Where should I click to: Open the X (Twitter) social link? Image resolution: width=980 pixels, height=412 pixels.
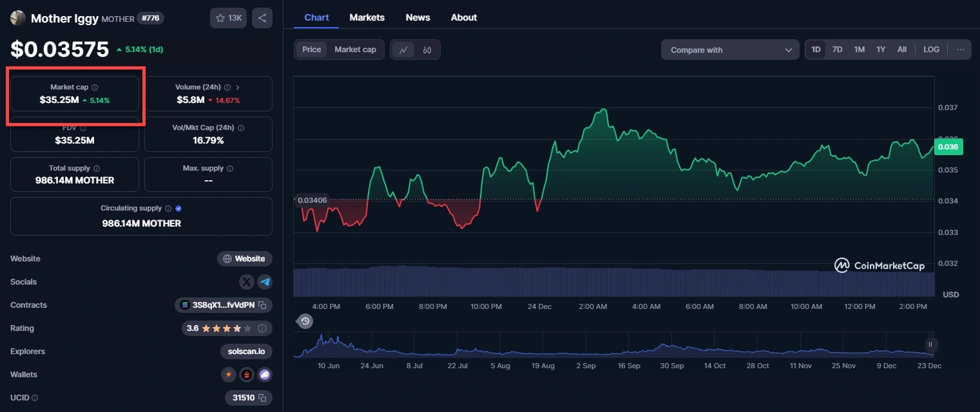(247, 282)
